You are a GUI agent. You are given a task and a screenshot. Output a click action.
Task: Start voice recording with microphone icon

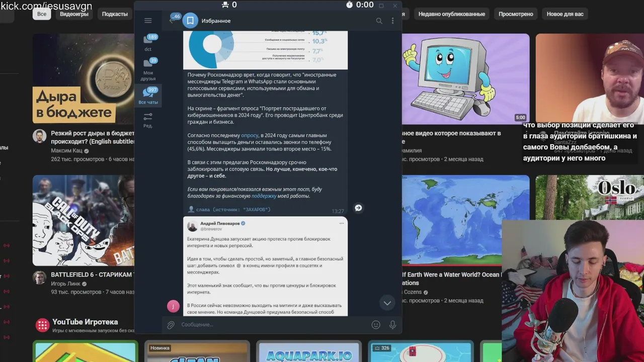tap(392, 325)
